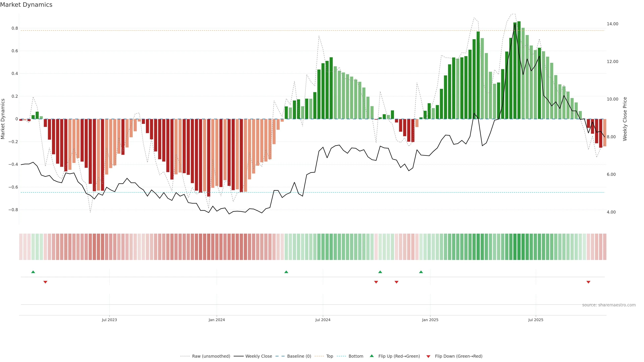Click the Jan 2025 axis label
This screenshot has width=644, height=362.
[x=430, y=320]
